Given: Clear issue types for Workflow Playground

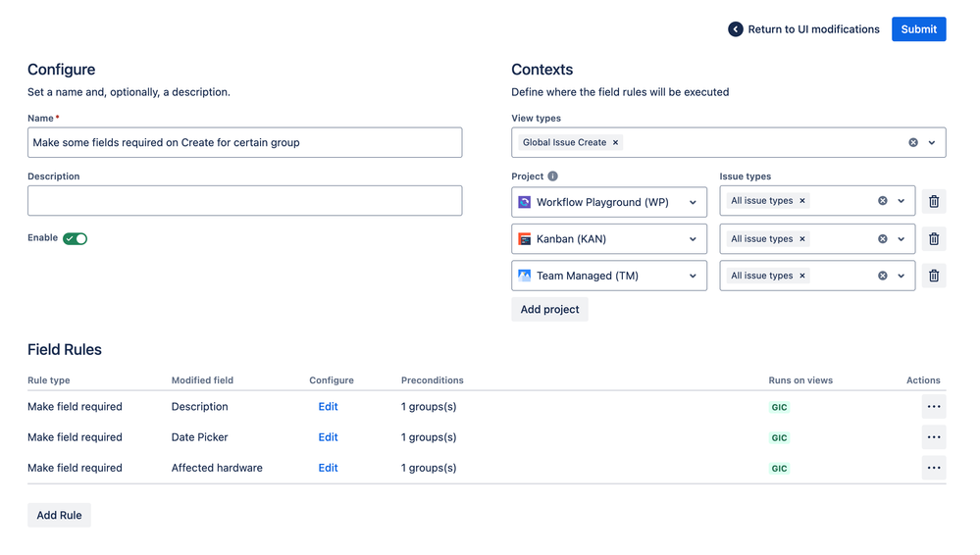Looking at the screenshot, I should pos(882,201).
